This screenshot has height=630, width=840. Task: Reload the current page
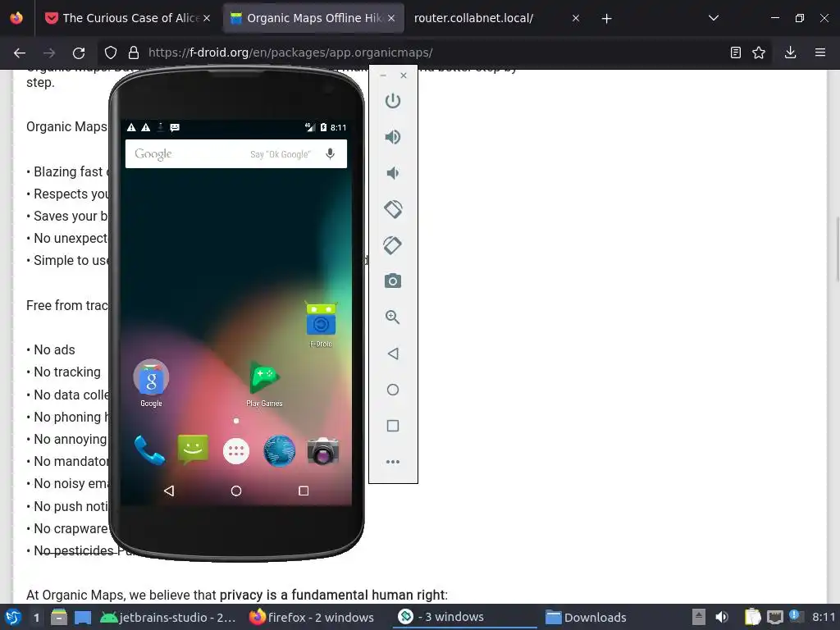click(79, 52)
